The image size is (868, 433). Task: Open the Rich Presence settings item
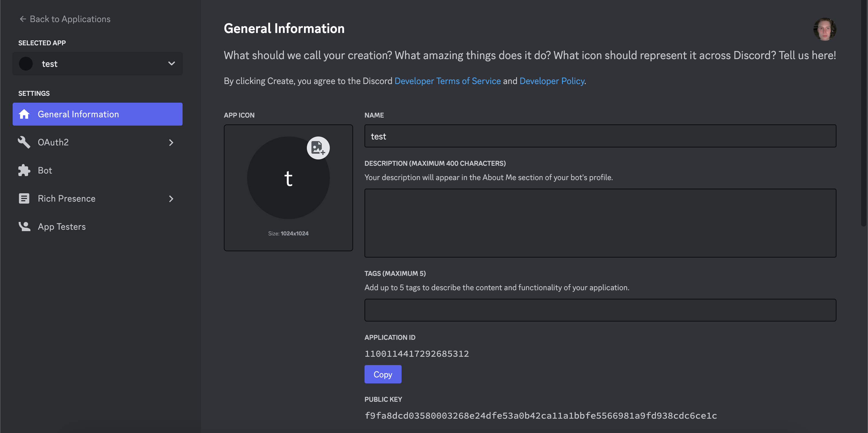click(97, 198)
